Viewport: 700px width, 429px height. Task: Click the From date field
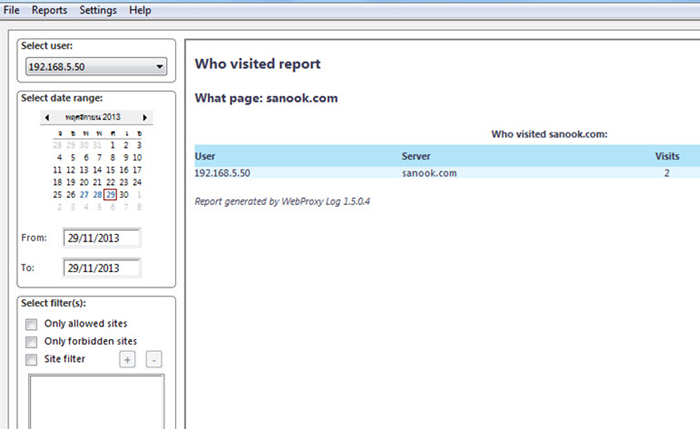tap(101, 238)
